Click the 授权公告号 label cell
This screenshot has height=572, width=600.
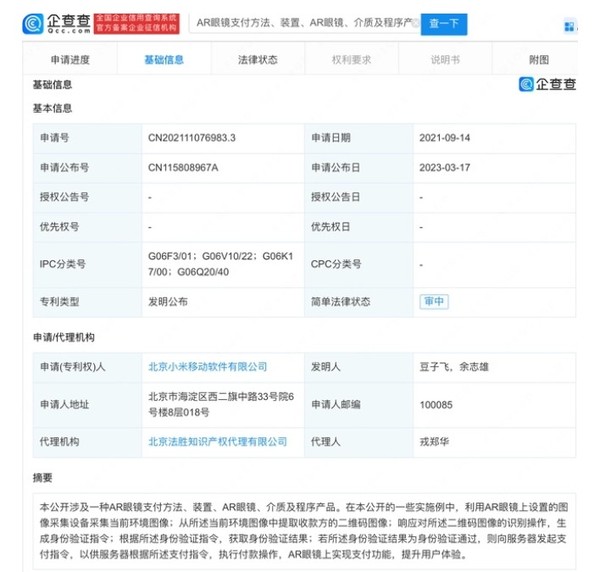pyautogui.click(x=87, y=197)
